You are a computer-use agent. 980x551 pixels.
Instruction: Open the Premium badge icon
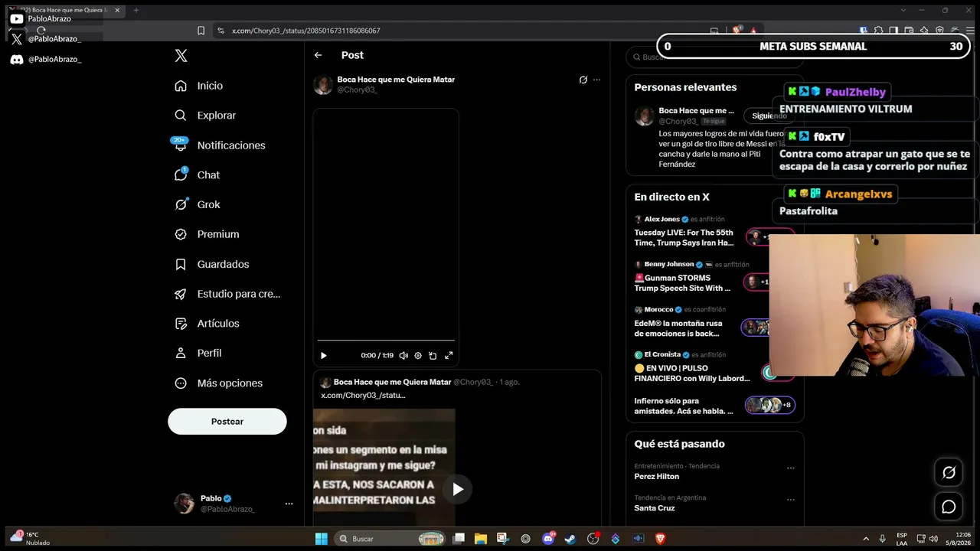[x=181, y=234]
